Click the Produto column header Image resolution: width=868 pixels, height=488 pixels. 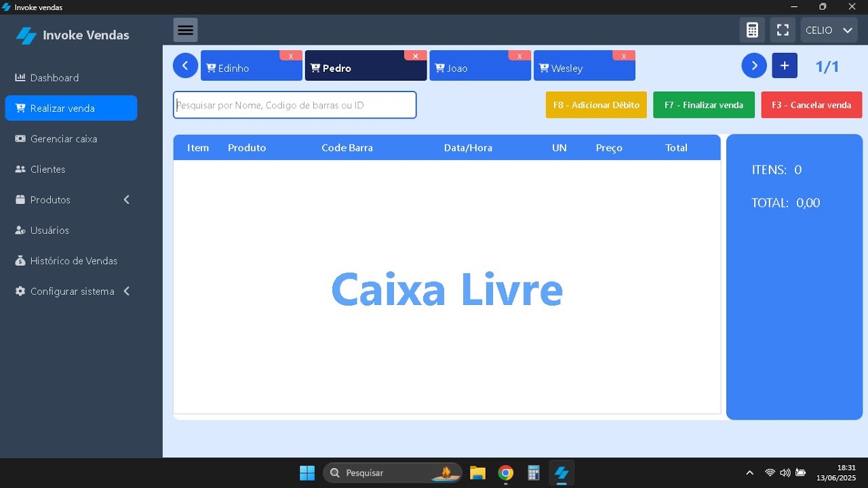coord(247,148)
